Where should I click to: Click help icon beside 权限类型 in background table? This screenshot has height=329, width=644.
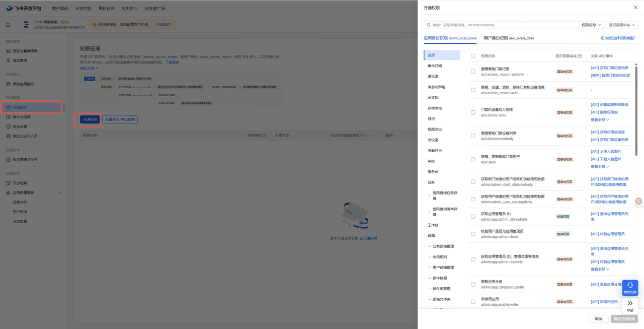tap(264, 136)
